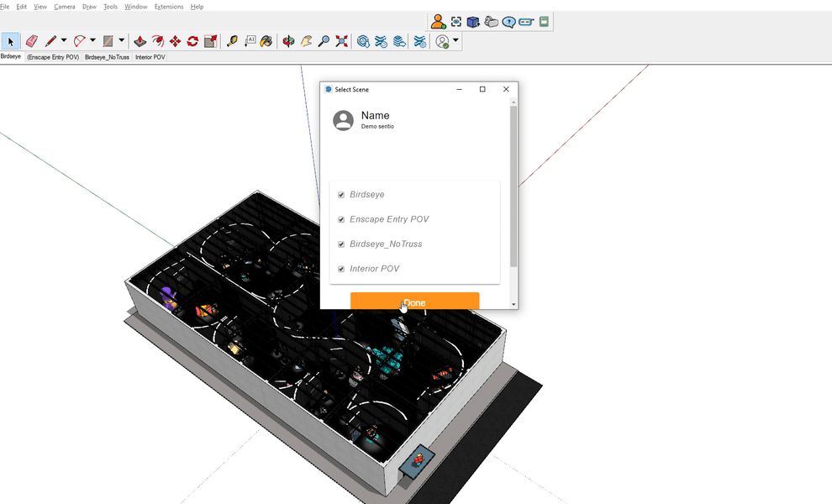Open the Extensions menu
This screenshot has height=504, width=832.
tap(169, 7)
